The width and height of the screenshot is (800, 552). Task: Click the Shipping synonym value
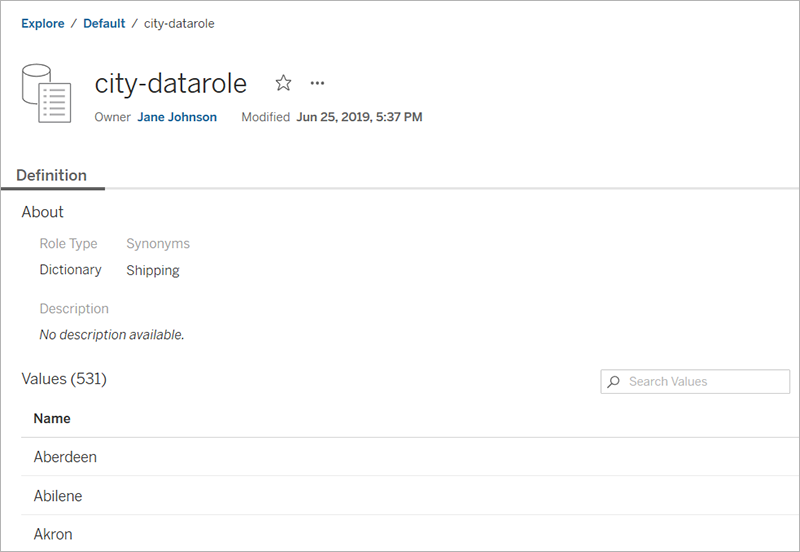pos(153,270)
